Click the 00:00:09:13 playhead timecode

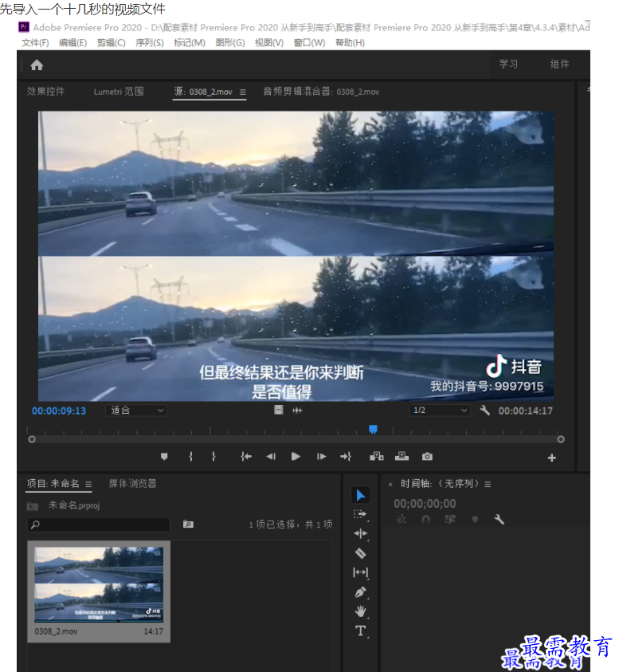tap(59, 411)
